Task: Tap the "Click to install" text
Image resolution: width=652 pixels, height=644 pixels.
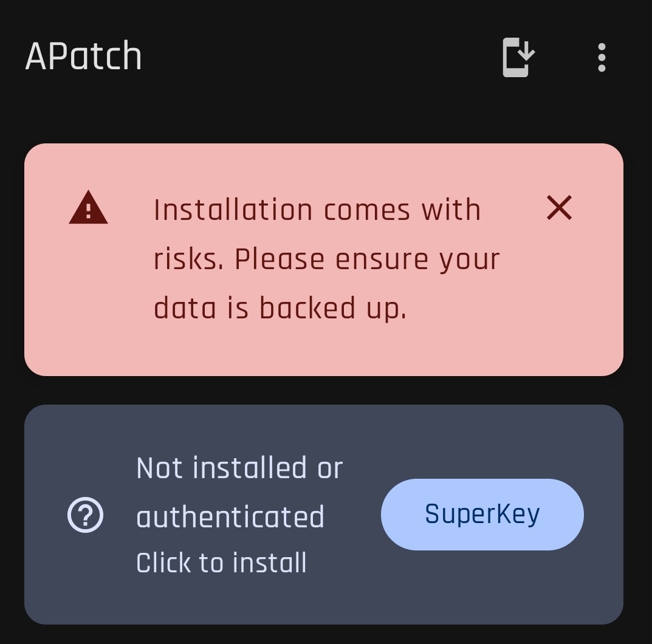Action: click(221, 563)
